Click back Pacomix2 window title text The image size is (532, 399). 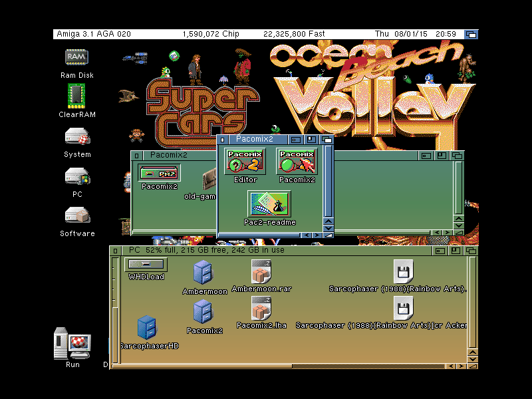[x=169, y=155]
